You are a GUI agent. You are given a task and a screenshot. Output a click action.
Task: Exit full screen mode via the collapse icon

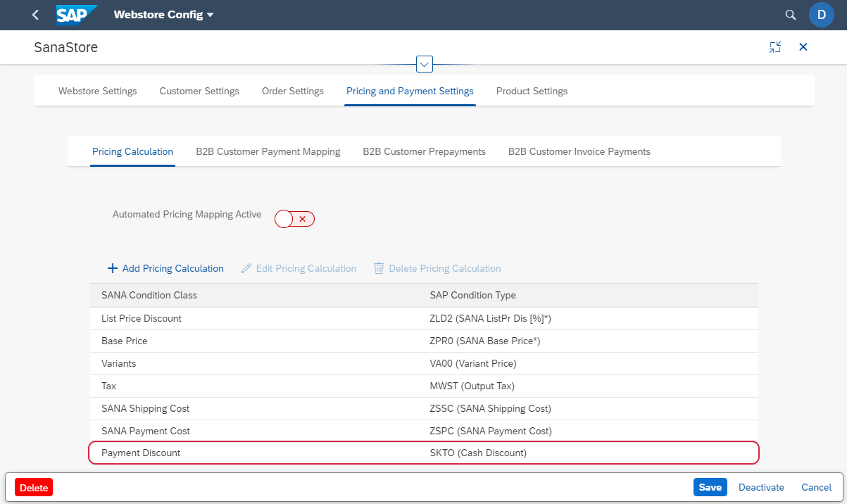pyautogui.click(x=775, y=47)
